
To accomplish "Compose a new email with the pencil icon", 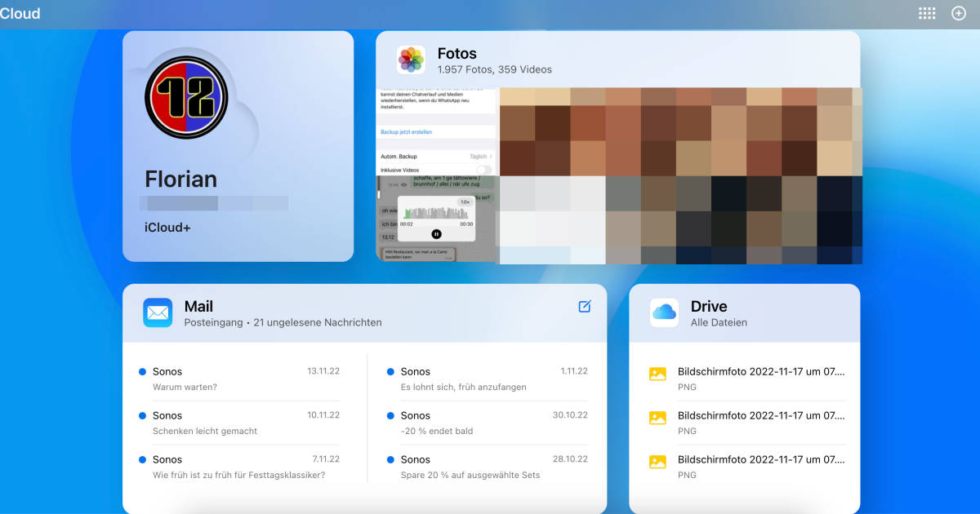I will (585, 306).
